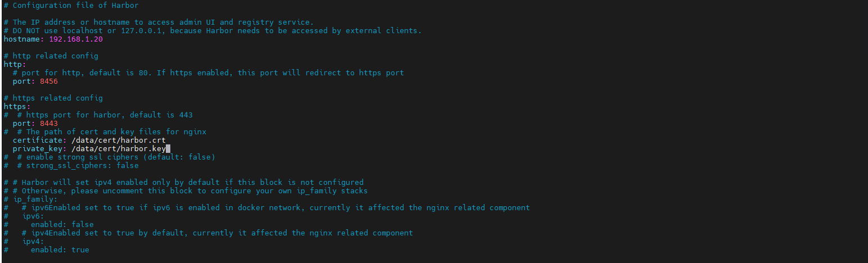Click the commented ip_family: line
This screenshot has height=263, width=868.
coord(31,199)
